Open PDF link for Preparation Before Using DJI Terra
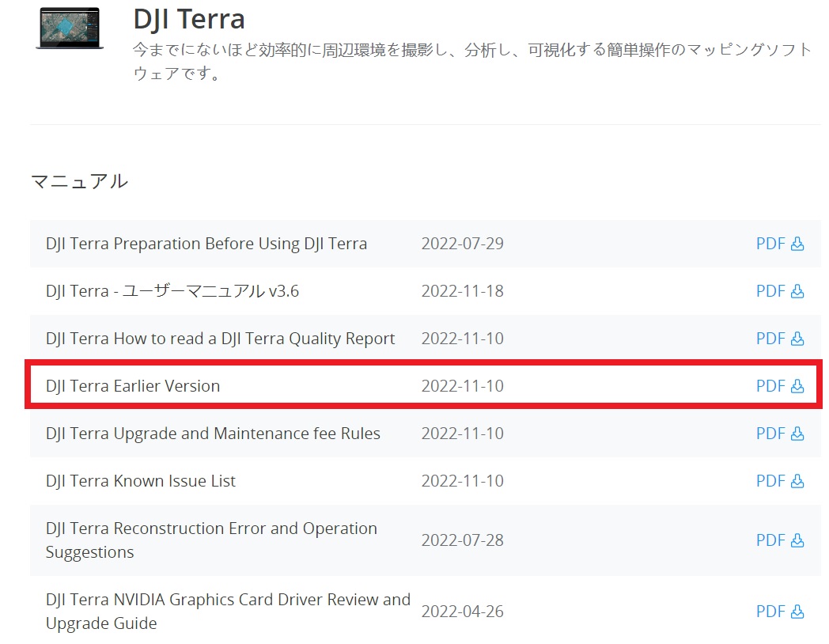The height and width of the screenshot is (644, 829). click(770, 244)
